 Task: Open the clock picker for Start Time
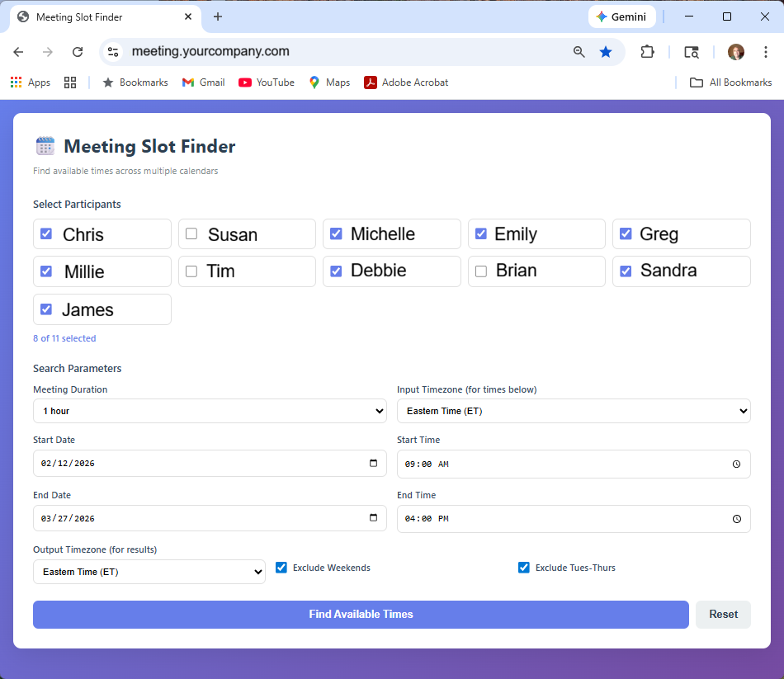(x=735, y=464)
